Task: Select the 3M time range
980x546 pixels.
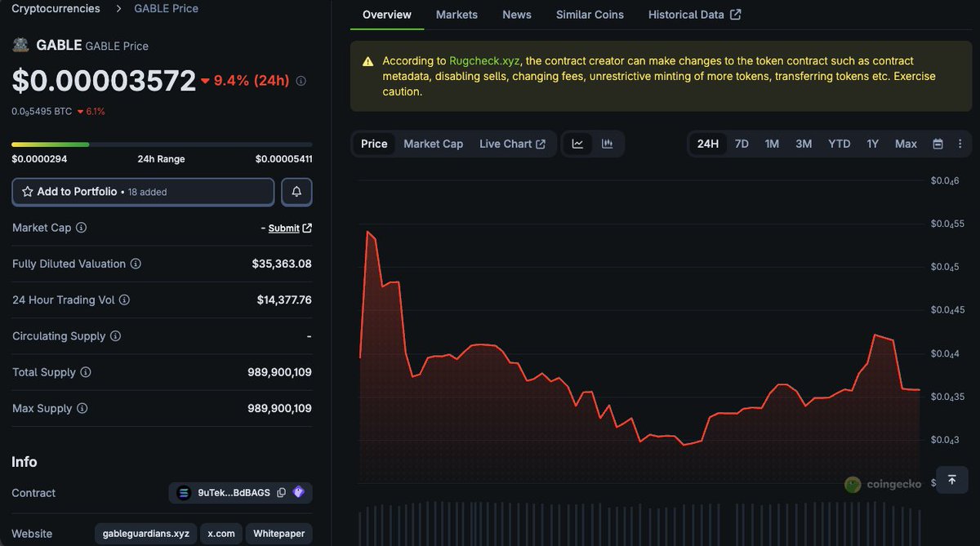Action: coord(804,144)
